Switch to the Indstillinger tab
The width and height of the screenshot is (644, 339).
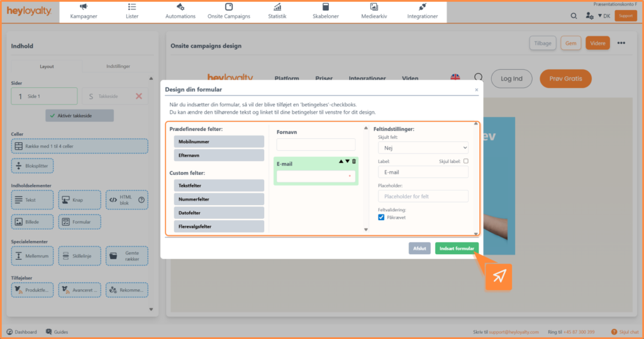[118, 66]
